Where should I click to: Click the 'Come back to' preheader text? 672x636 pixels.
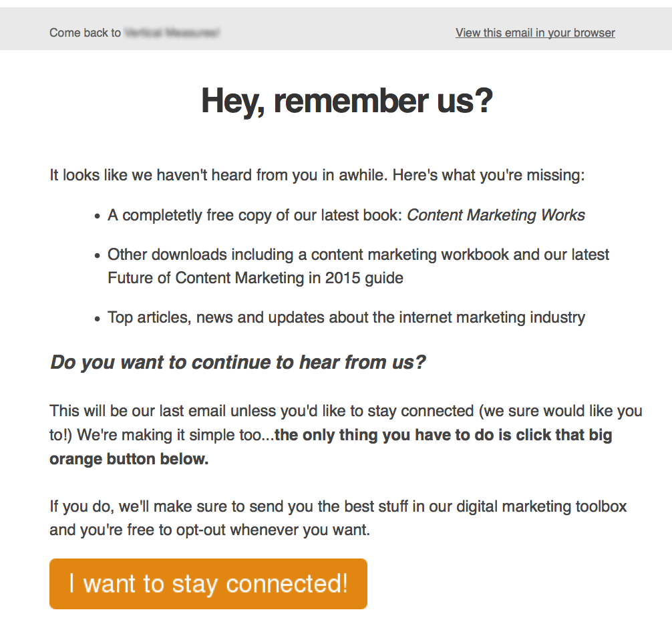click(x=85, y=33)
